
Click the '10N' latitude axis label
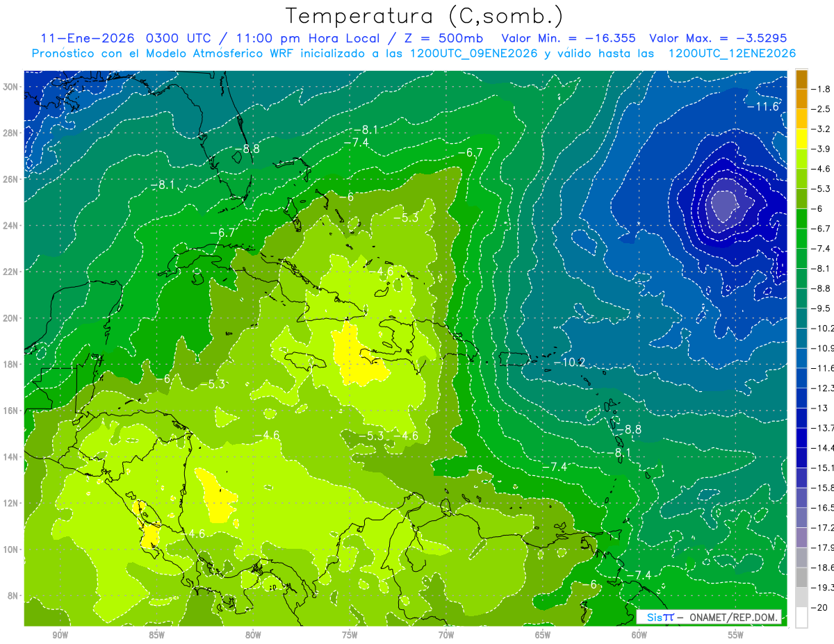pyautogui.click(x=10, y=550)
